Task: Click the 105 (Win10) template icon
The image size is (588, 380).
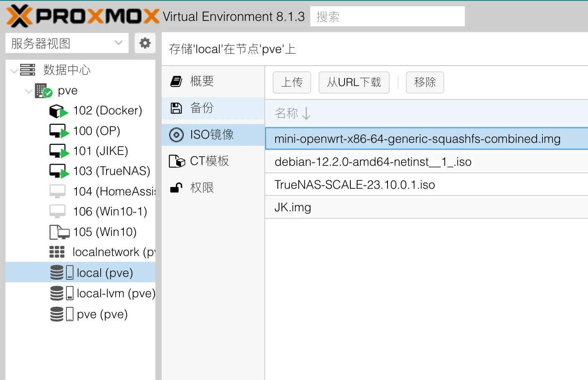Action: tap(59, 232)
